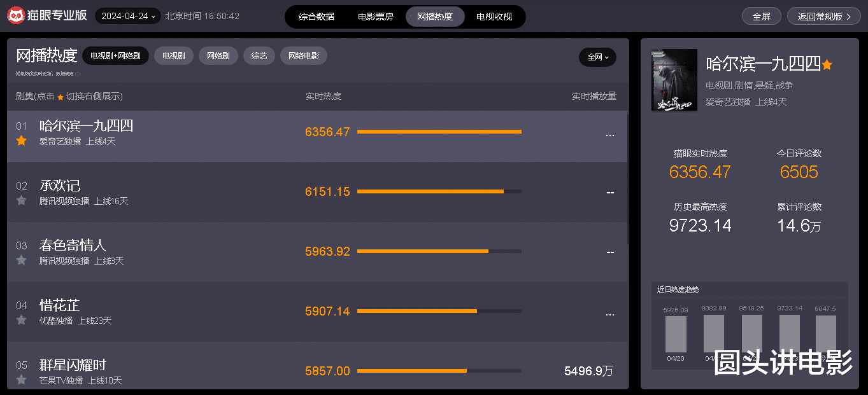
Task: Select the 网络电影 filter pill
Action: click(304, 56)
